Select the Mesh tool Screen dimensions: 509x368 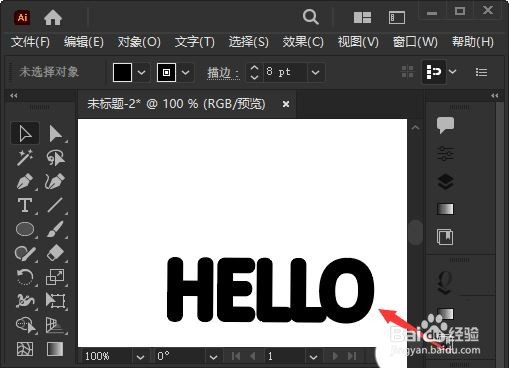click(x=25, y=349)
